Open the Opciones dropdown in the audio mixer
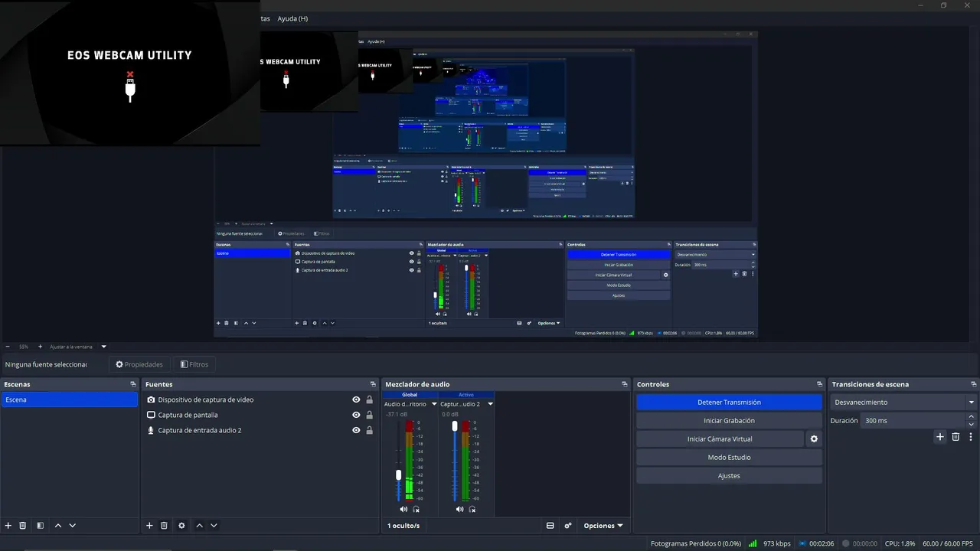 coord(603,526)
